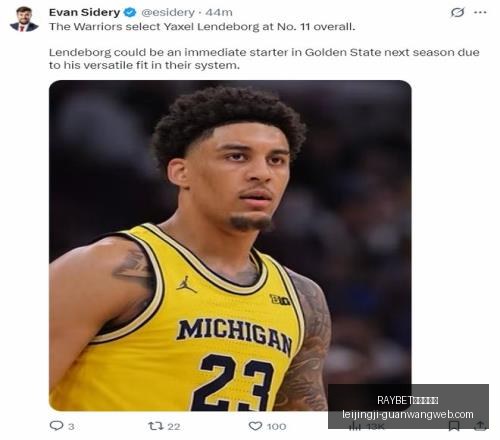View the analytics bar-chart icon showing 13K

pyautogui.click(x=355, y=426)
